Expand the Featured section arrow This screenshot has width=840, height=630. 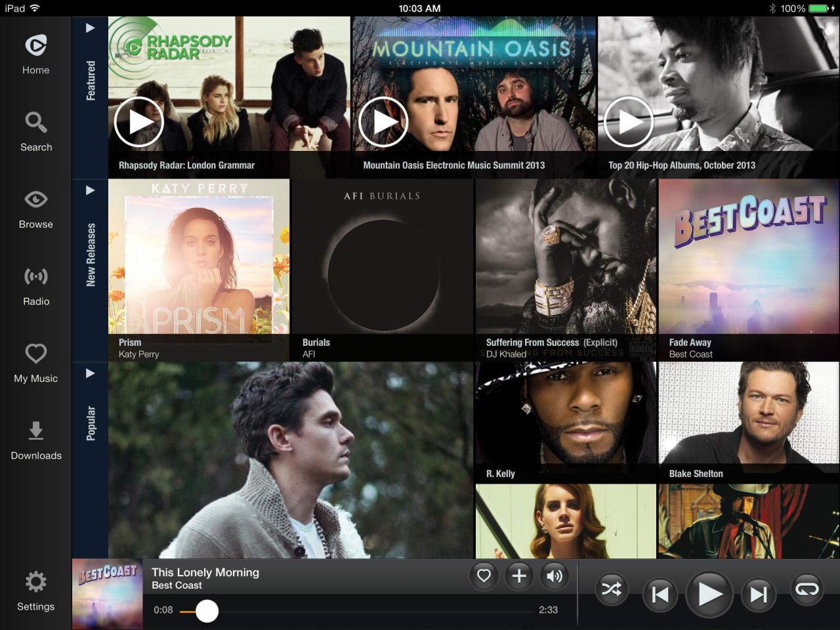tap(90, 28)
